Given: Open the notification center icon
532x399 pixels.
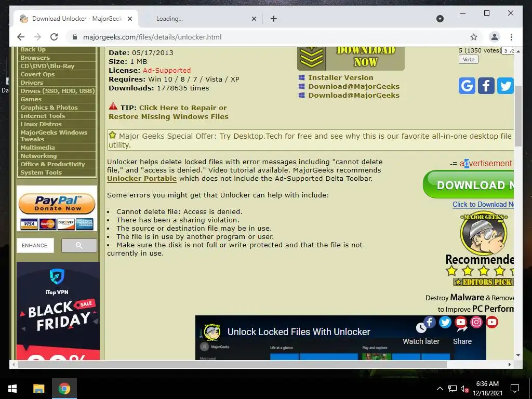Looking at the screenshot, I should click(x=515, y=389).
